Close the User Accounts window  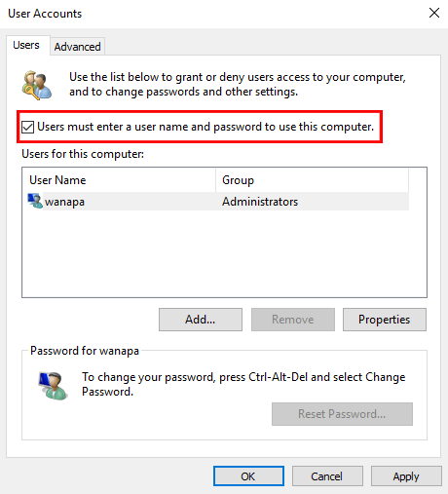434,13
